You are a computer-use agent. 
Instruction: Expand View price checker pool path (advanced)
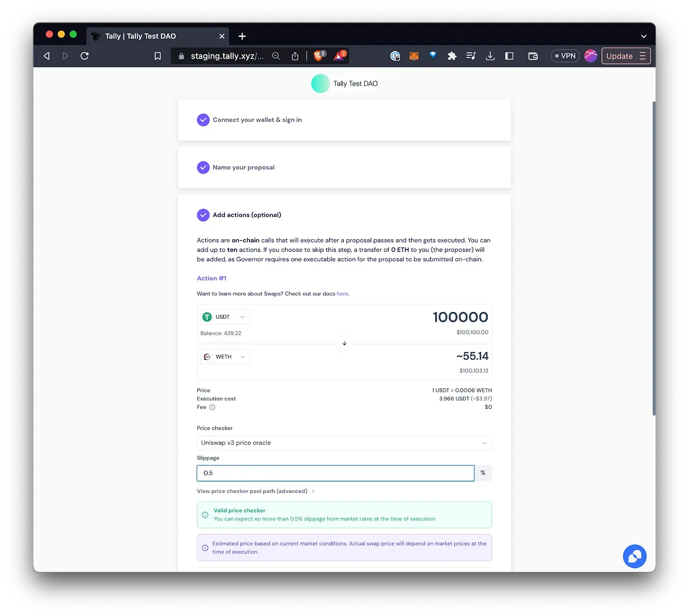click(255, 491)
